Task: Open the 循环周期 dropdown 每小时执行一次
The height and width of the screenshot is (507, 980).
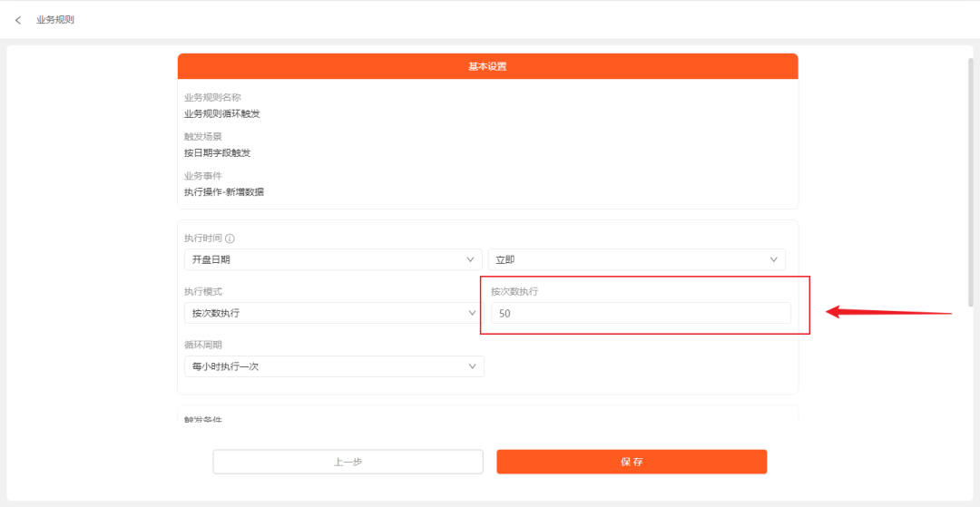Action: pyautogui.click(x=334, y=366)
